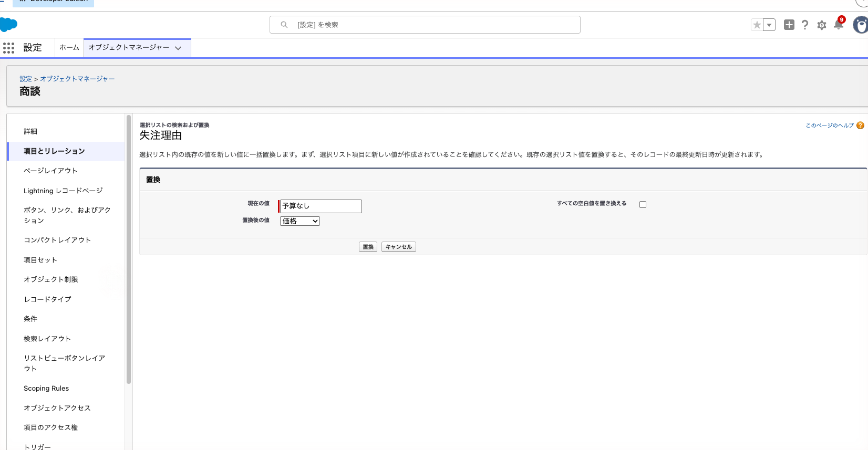Focus the [設定] を検索 search field
This screenshot has width=868, height=450.
(425, 25)
